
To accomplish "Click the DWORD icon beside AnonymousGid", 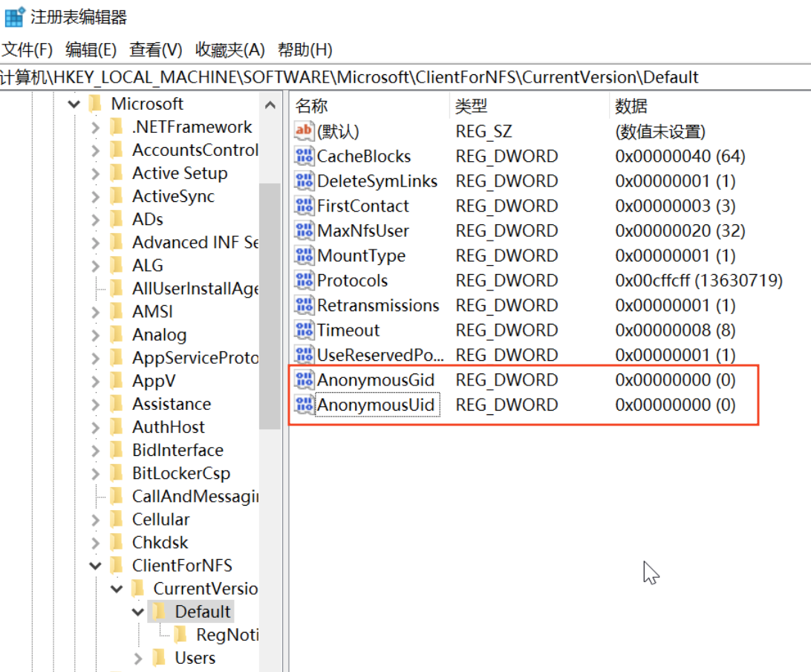I will coord(304,380).
